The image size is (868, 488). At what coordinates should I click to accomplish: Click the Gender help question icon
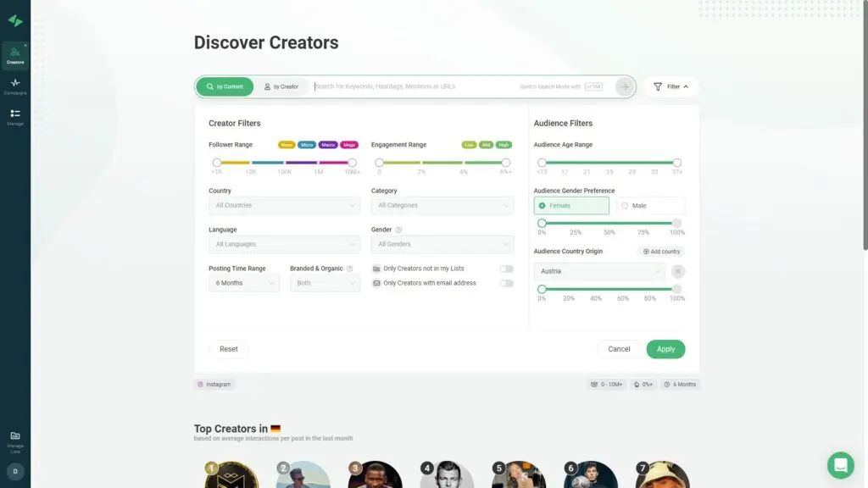(x=398, y=230)
